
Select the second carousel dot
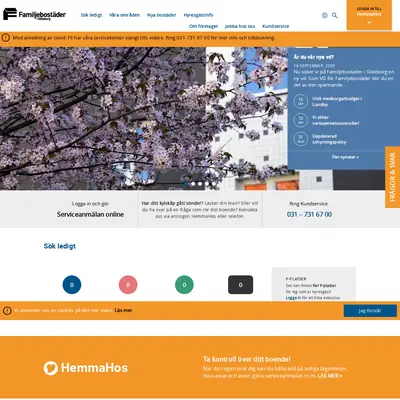[193, 184]
